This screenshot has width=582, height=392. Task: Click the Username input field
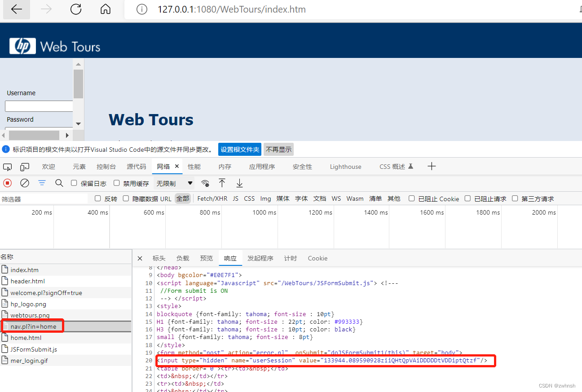pos(39,106)
